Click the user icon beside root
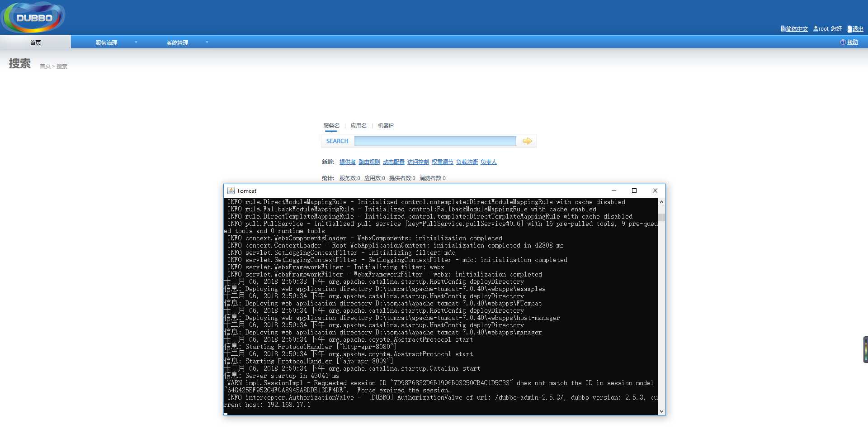 (x=816, y=29)
